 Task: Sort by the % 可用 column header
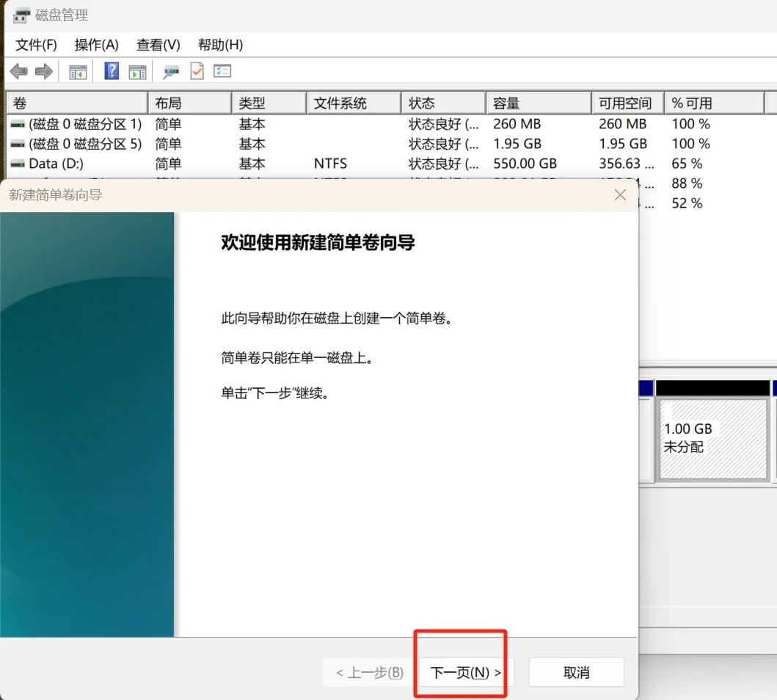pos(714,103)
